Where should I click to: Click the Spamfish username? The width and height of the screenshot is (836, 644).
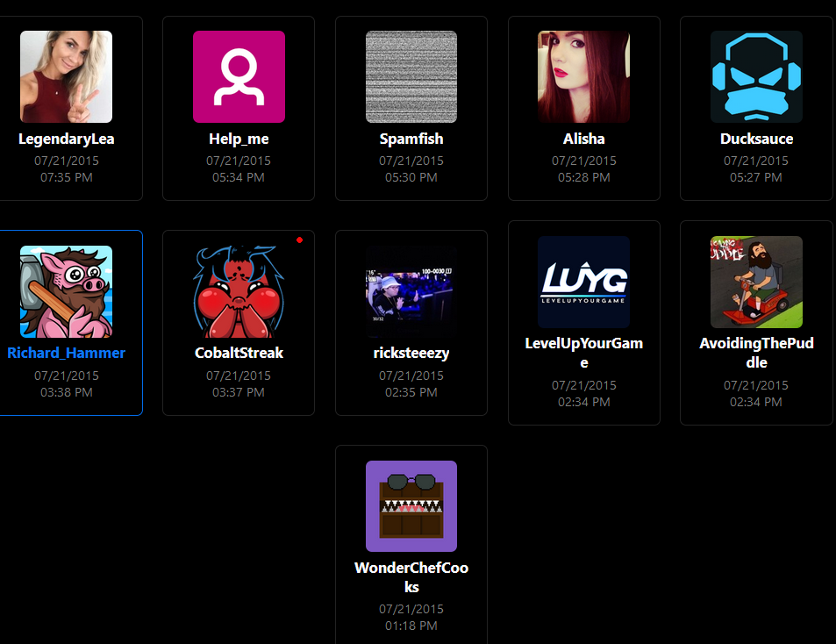click(x=411, y=140)
